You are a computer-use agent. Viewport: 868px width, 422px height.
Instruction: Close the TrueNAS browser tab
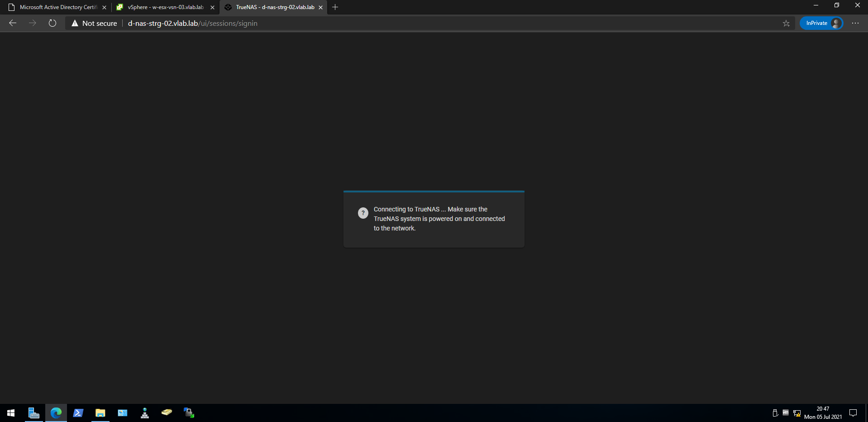pyautogui.click(x=320, y=7)
